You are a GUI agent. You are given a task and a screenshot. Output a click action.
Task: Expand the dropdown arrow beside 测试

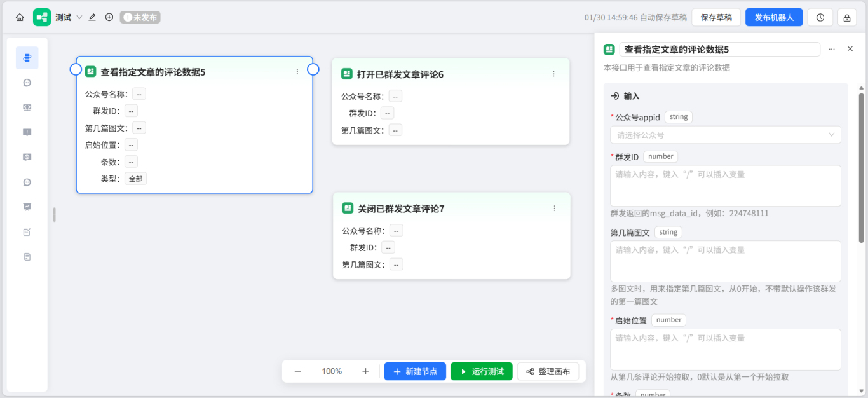coord(79,17)
